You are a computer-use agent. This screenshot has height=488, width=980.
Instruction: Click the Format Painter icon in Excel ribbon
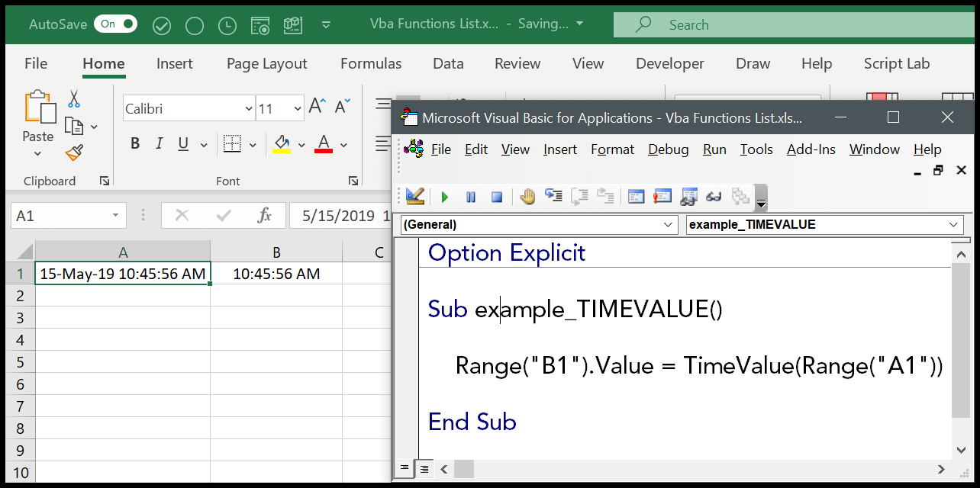[73, 152]
